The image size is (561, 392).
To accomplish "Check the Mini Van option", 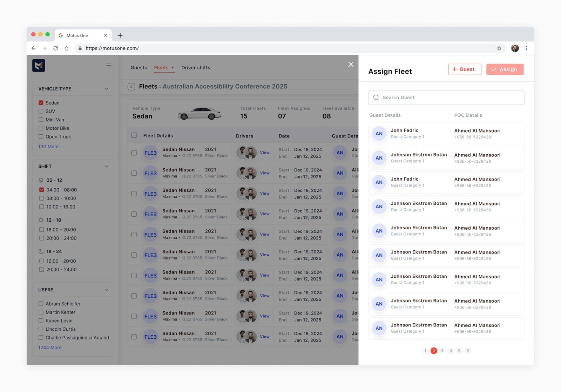I will click(x=41, y=120).
